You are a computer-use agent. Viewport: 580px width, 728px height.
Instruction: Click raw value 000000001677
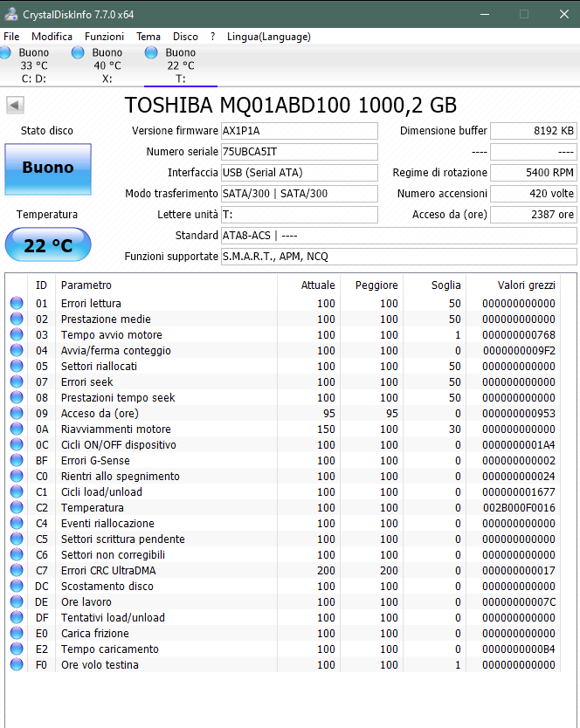519,492
